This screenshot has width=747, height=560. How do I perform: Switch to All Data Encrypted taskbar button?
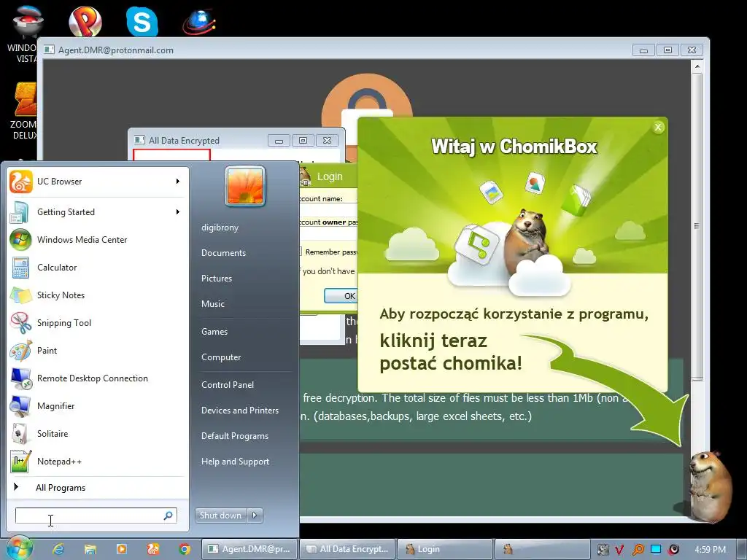click(348, 549)
